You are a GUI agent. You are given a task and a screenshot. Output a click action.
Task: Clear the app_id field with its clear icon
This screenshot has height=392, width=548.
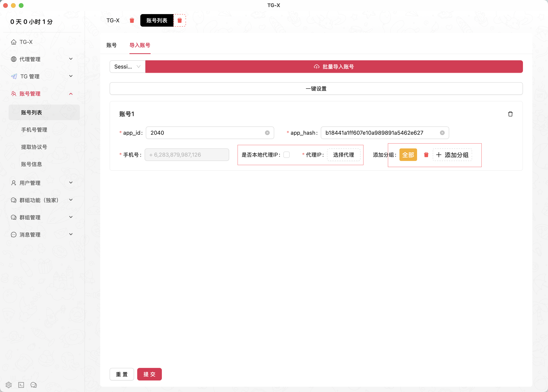(x=267, y=133)
